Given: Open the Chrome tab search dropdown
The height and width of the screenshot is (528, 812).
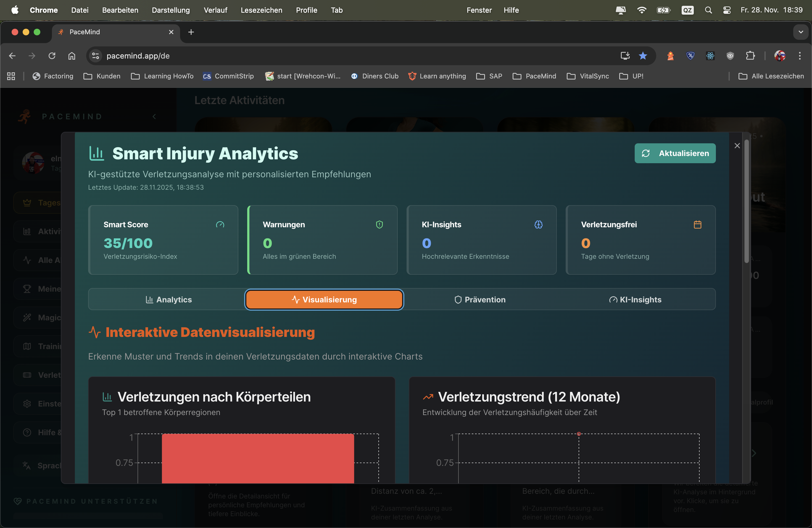Looking at the screenshot, I should click(801, 32).
